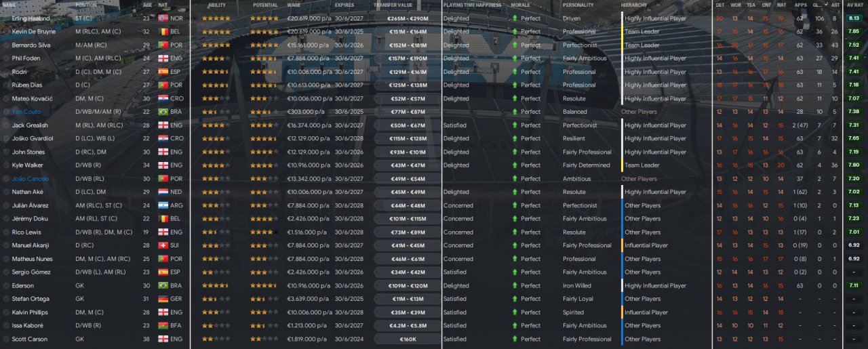Click white hierarchy bar in Ederson's row
Screen dimensions: 868x349
[x=622, y=286]
